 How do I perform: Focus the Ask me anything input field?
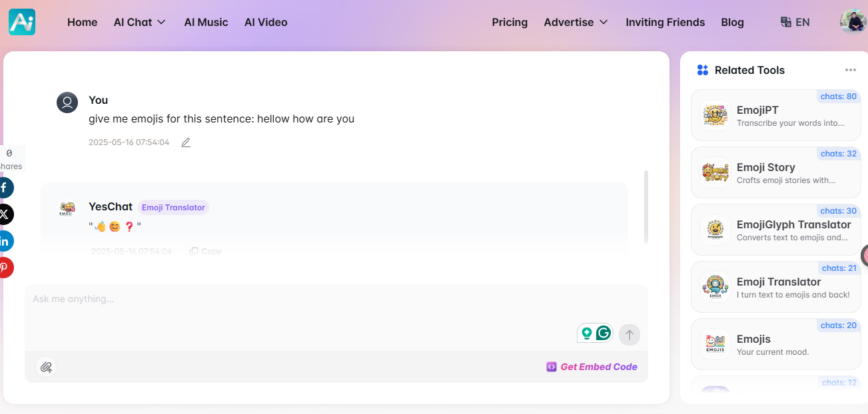click(x=300, y=306)
